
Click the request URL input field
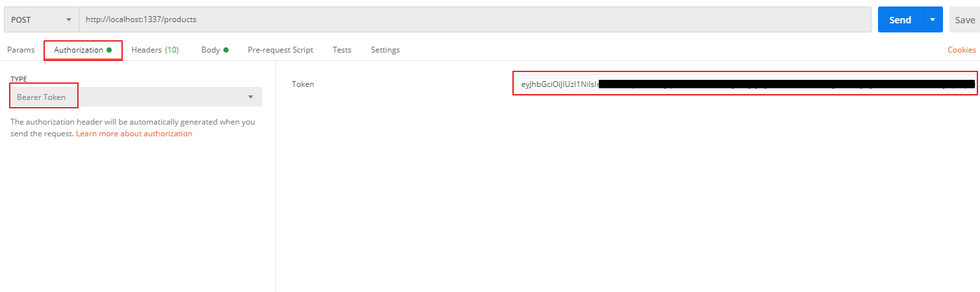(474, 19)
